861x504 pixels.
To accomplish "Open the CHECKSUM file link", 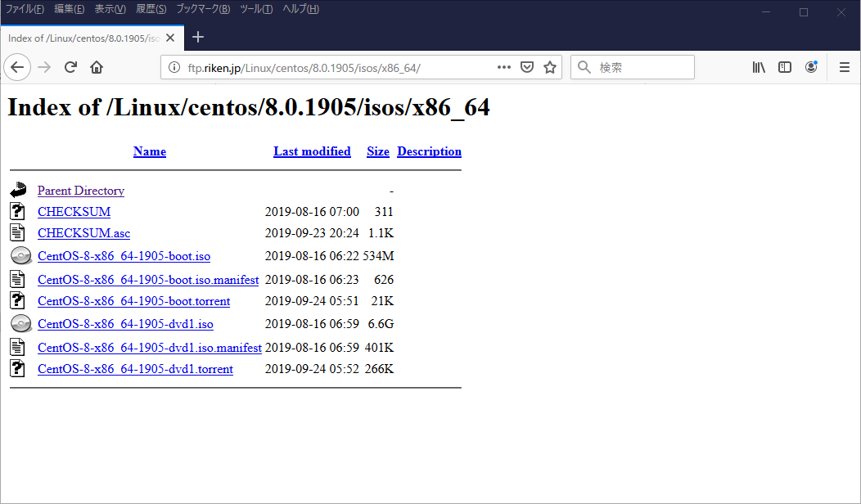I will click(74, 212).
